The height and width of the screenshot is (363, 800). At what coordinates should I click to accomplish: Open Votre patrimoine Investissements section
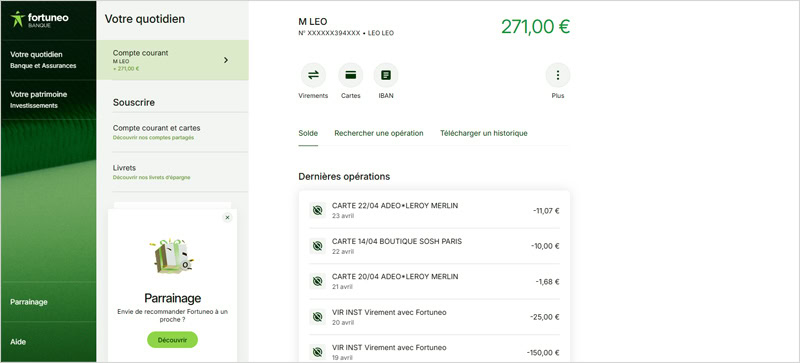(x=48, y=100)
